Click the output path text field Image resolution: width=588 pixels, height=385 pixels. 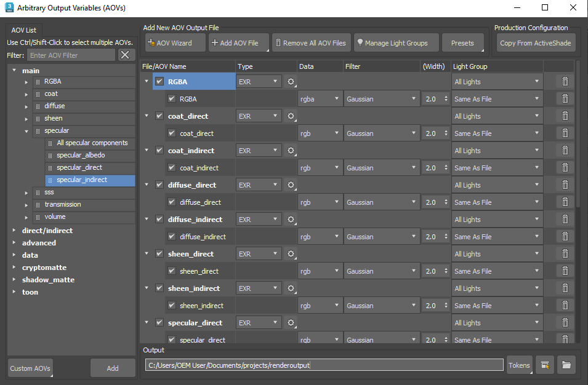324,365
